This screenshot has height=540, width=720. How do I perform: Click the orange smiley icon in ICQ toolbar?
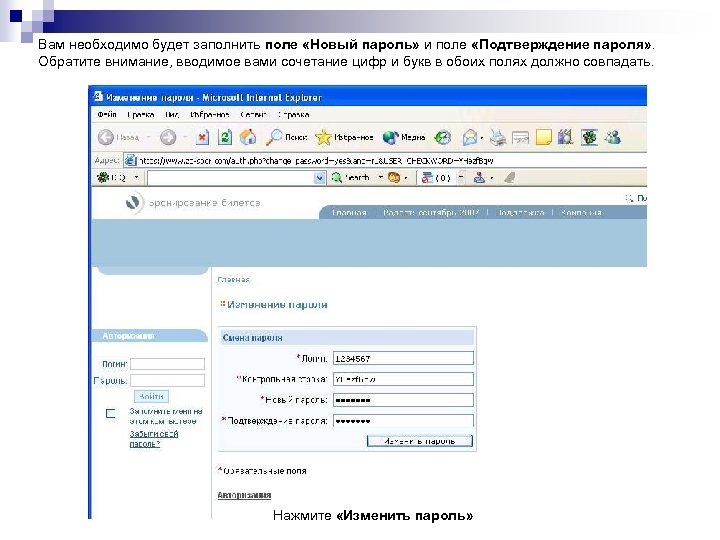pyautogui.click(x=394, y=178)
